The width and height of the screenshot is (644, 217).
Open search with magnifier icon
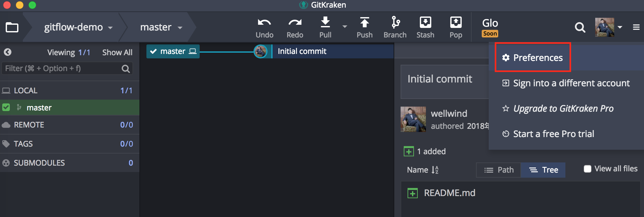pyautogui.click(x=580, y=27)
